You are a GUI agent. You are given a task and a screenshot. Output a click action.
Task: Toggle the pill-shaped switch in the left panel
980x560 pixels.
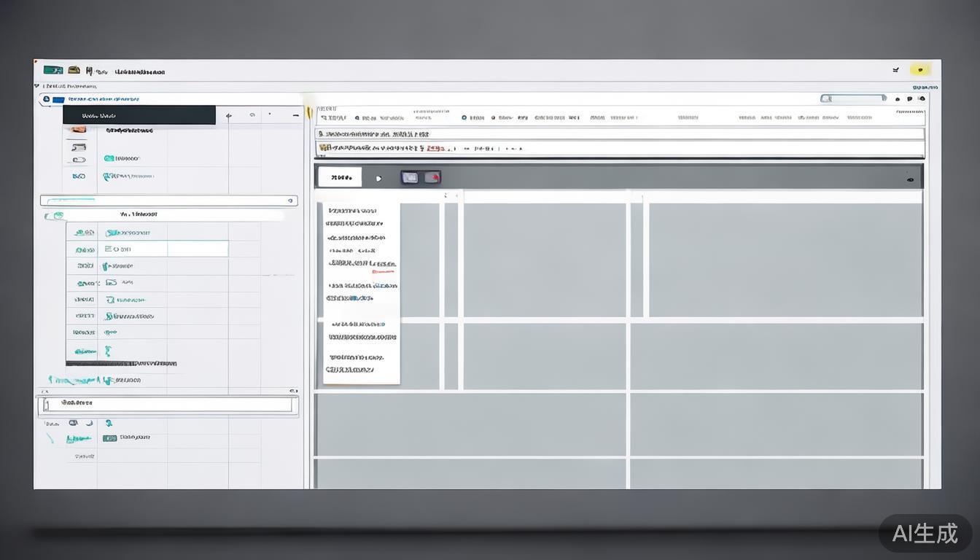79,160
